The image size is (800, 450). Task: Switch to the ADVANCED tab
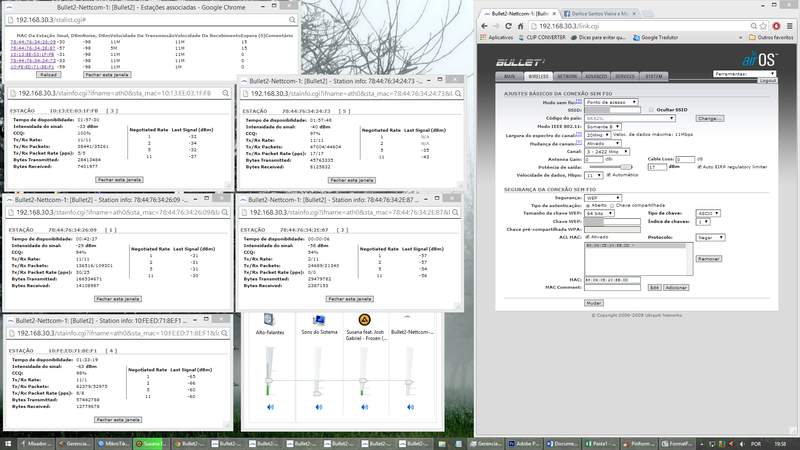[x=596, y=77]
